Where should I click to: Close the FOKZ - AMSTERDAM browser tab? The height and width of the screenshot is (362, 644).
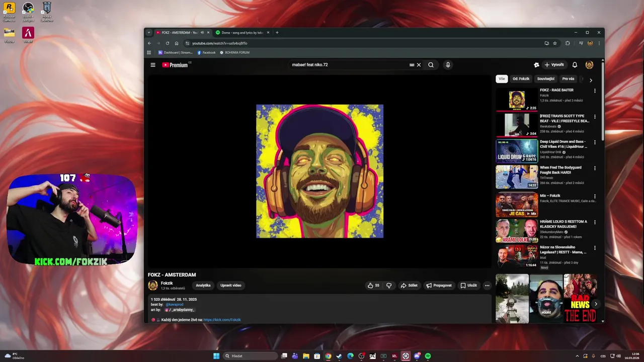tap(208, 33)
